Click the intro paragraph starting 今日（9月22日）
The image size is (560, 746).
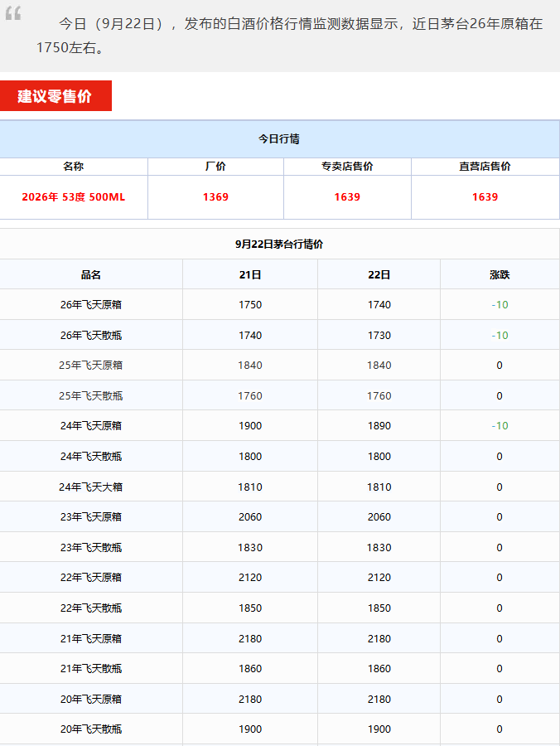(289, 36)
